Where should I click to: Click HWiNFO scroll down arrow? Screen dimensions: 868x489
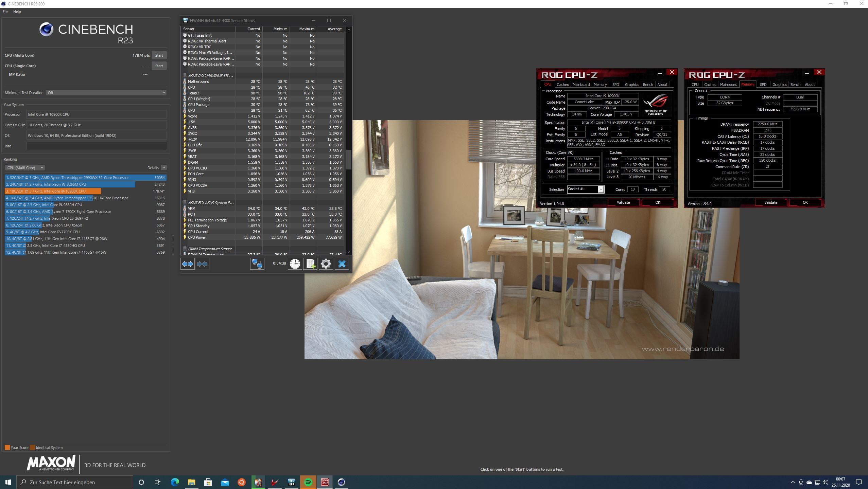[348, 252]
